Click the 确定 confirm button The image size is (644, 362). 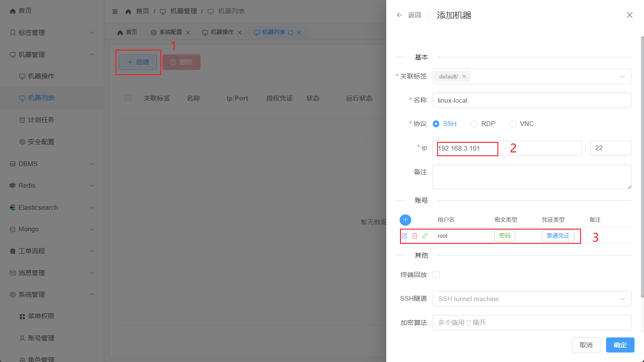click(x=620, y=345)
